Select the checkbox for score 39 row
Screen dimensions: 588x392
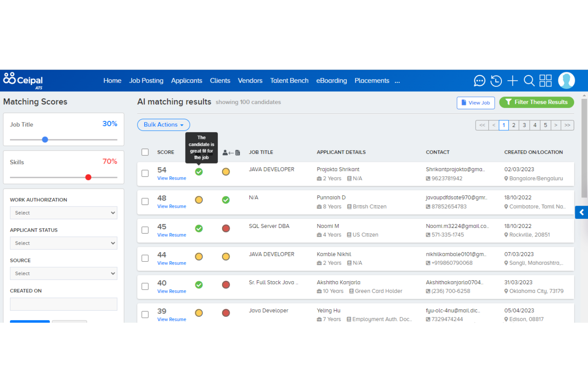145,315
